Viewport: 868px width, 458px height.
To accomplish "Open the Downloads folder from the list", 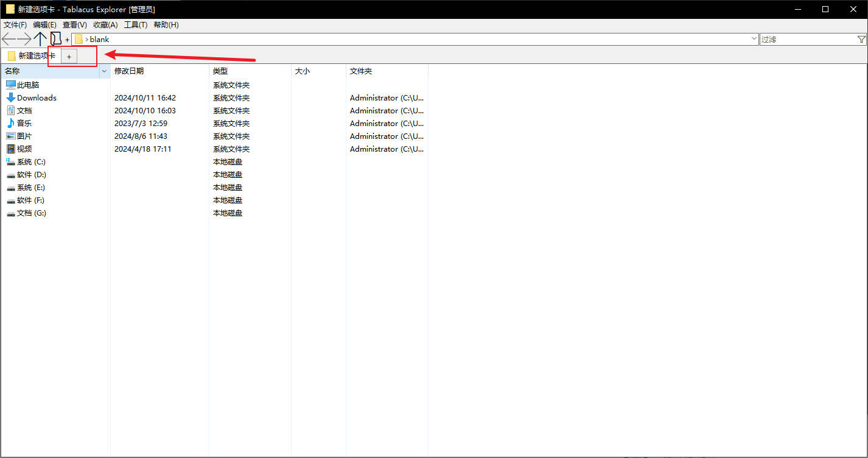I will click(x=36, y=97).
